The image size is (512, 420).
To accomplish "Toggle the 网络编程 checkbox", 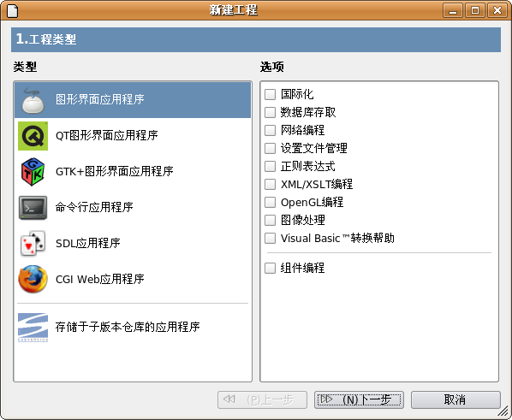I will (270, 130).
